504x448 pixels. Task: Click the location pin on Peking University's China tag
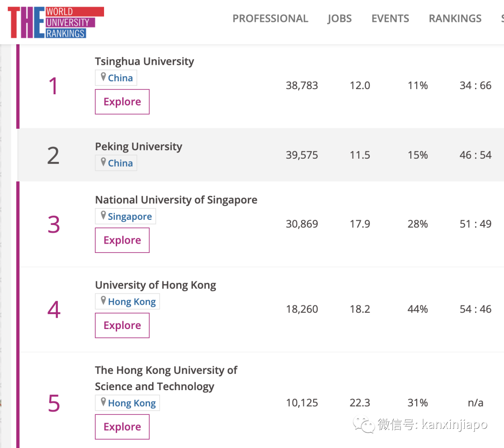click(102, 163)
